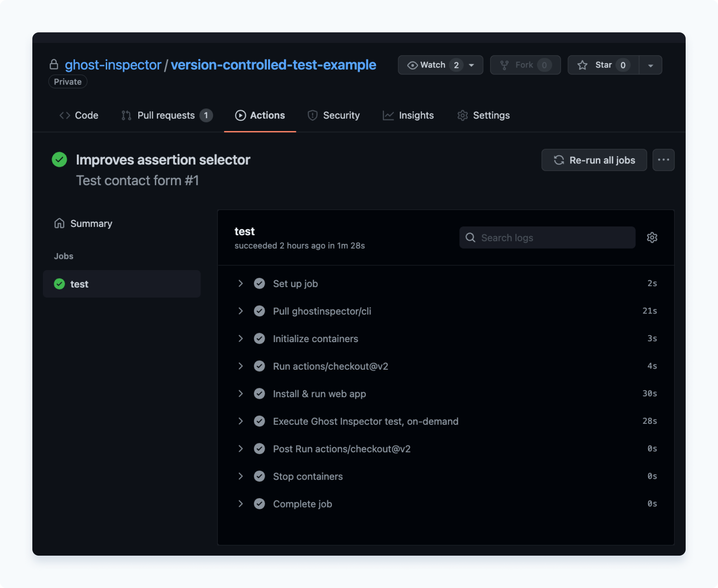Click the 28s duration of Execute step

pyautogui.click(x=650, y=421)
